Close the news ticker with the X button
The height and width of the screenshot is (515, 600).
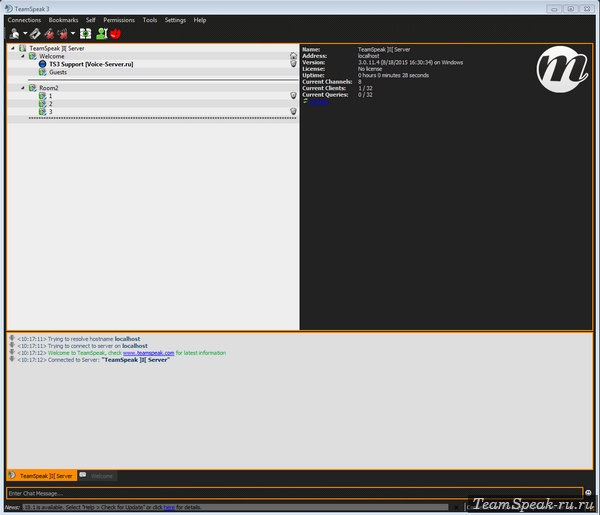pos(456,507)
